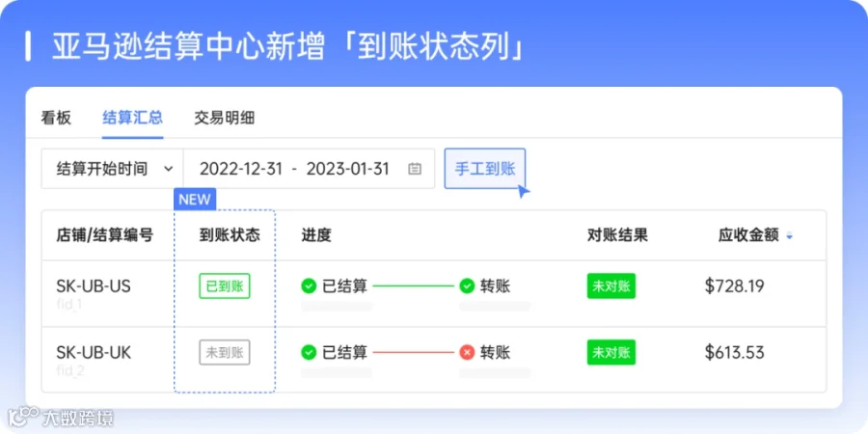Switch to the 交易明细 tab
868x434 pixels.
[x=224, y=118]
